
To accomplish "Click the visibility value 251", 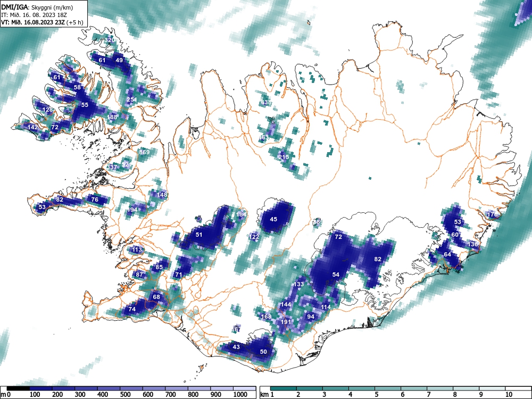I will point(131,99).
